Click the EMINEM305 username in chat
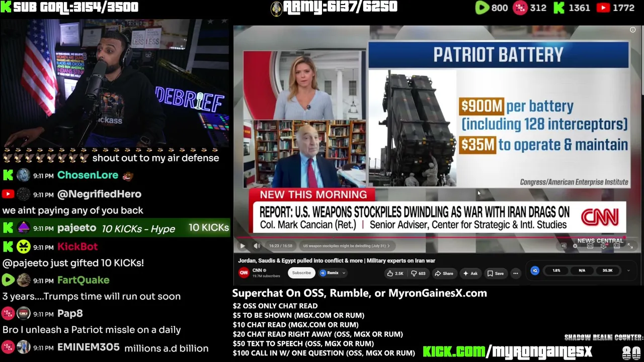644x362 pixels. point(89,347)
